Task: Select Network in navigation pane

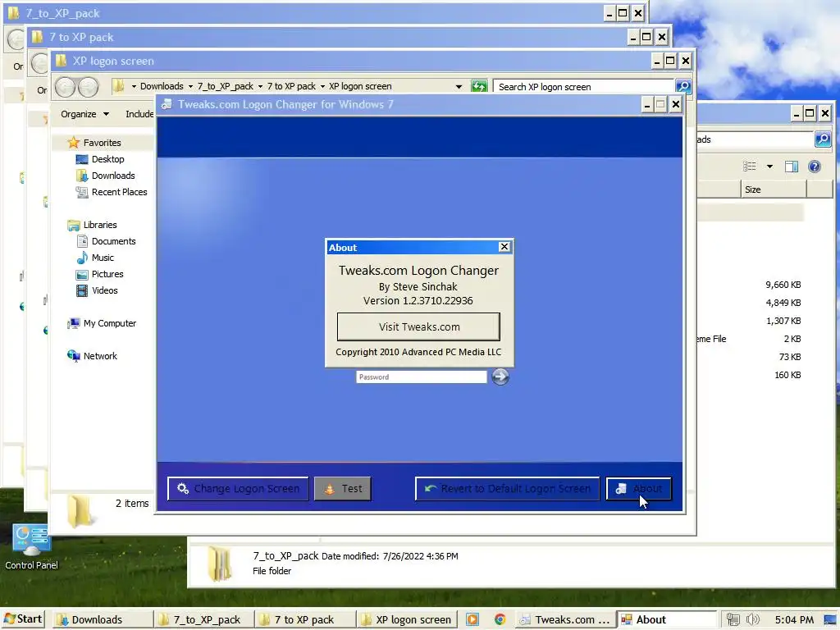Action: 99,356
